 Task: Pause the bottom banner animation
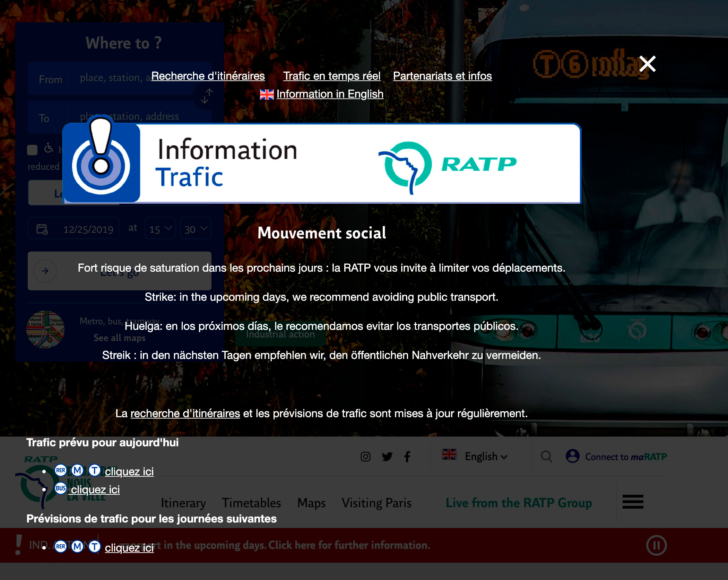(657, 545)
